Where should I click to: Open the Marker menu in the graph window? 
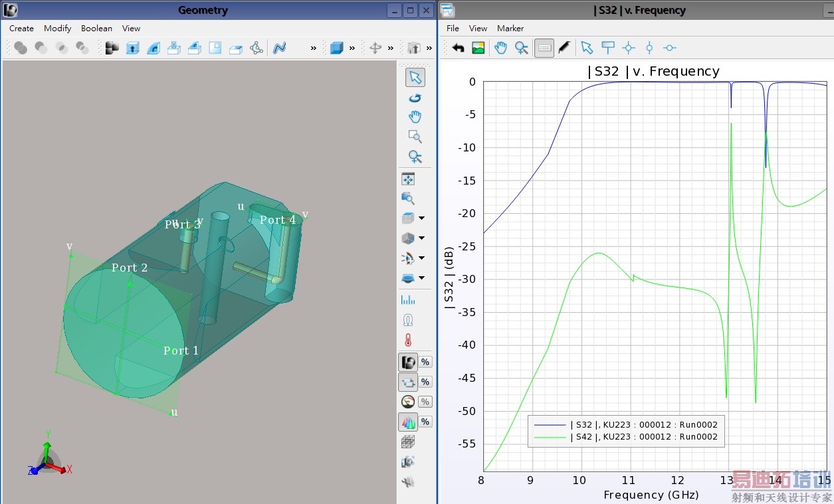pos(510,29)
